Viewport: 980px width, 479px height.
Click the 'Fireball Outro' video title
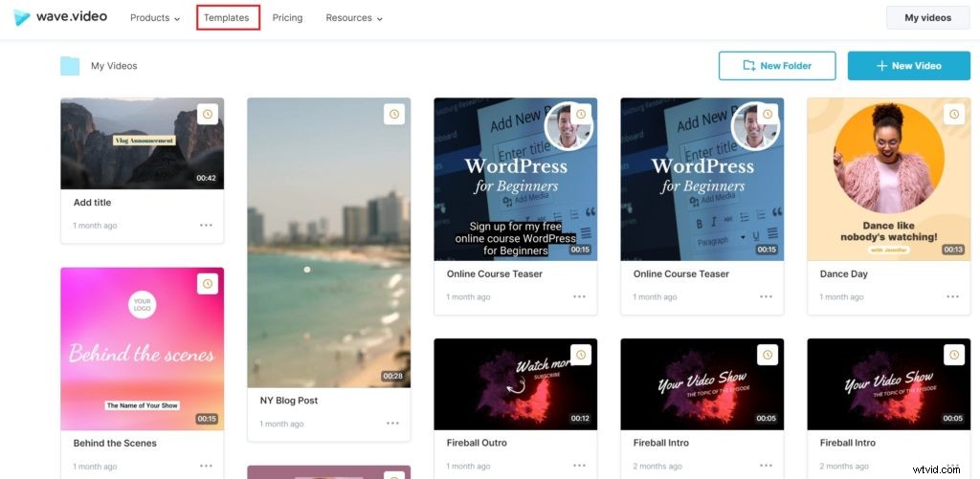point(477,443)
